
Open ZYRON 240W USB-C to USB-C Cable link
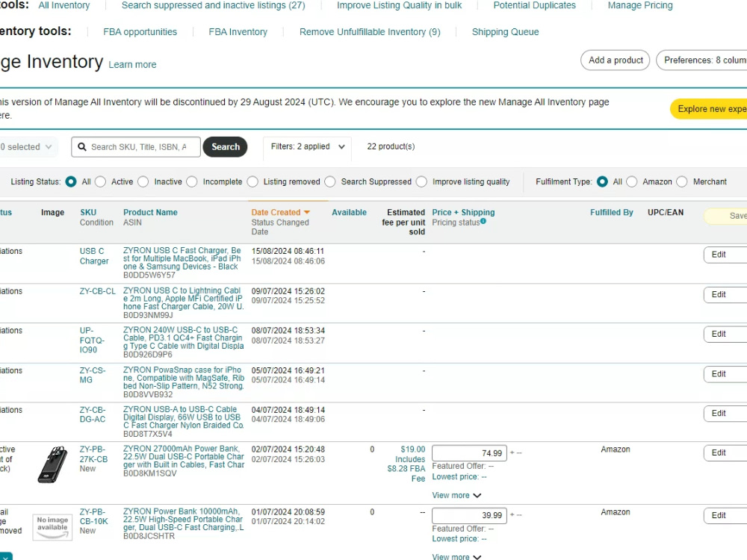coord(184,338)
